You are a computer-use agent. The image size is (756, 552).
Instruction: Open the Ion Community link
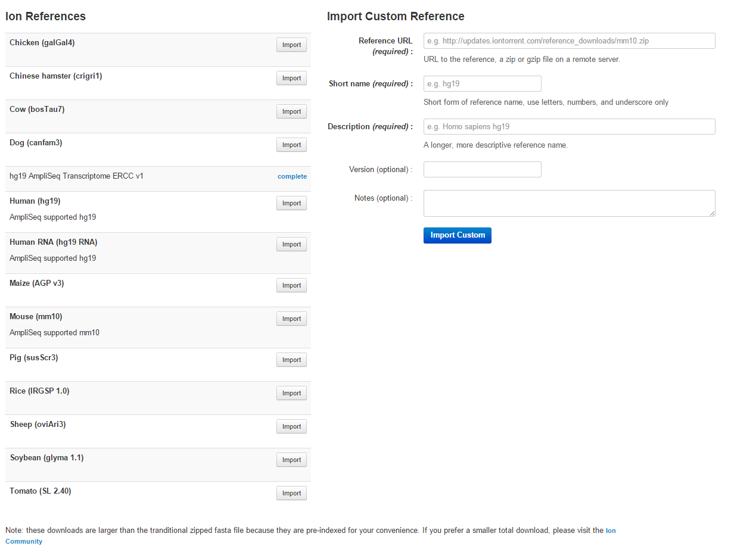(x=611, y=530)
